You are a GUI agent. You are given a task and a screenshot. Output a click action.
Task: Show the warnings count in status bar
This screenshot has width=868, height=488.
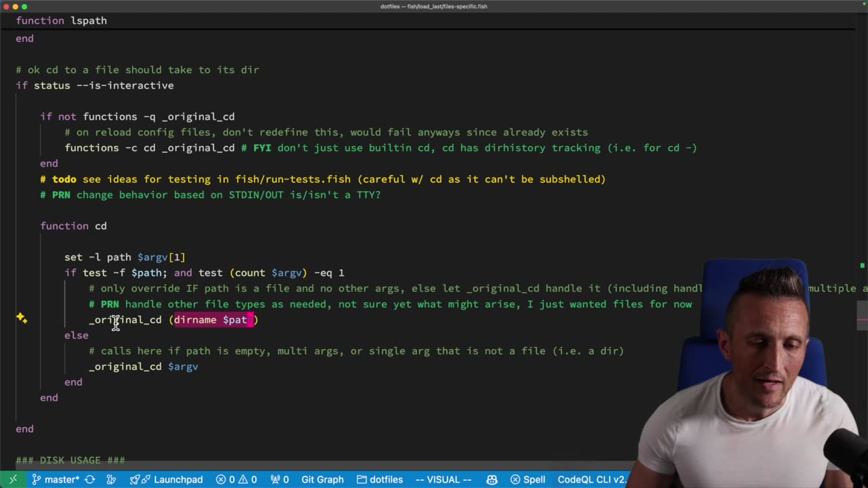(x=246, y=479)
